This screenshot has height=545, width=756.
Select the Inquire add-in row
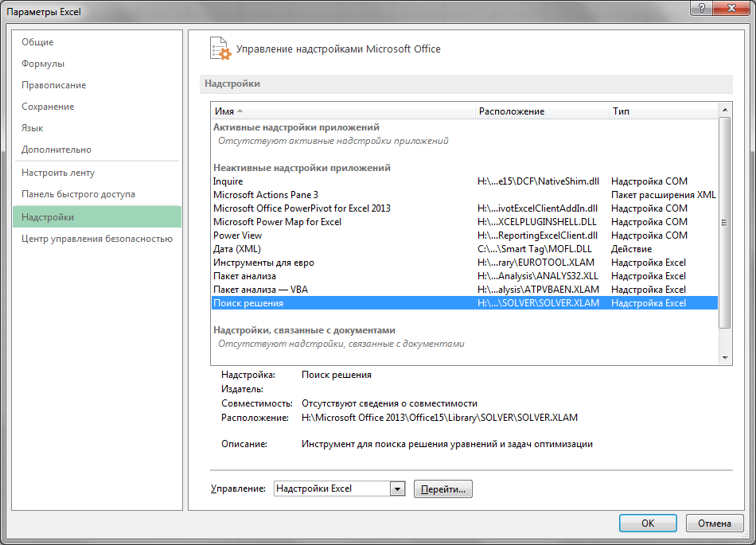pyautogui.click(x=464, y=181)
